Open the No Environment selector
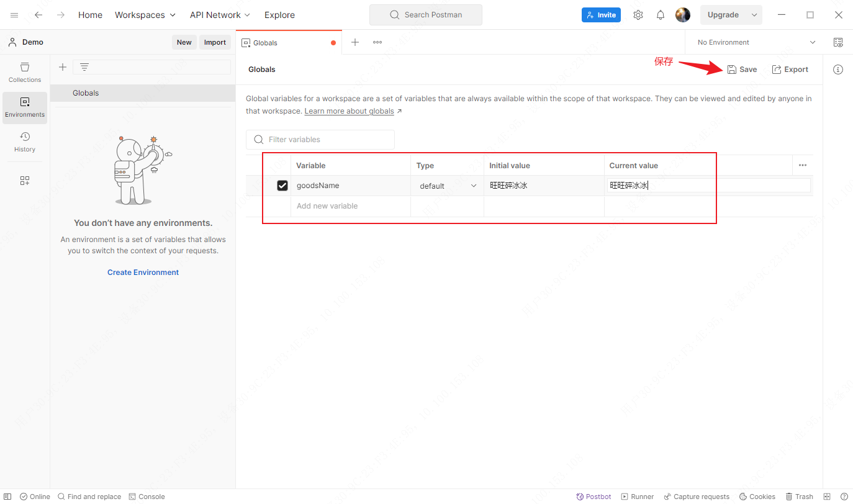Viewport: 853px width, 504px height. 757,42
